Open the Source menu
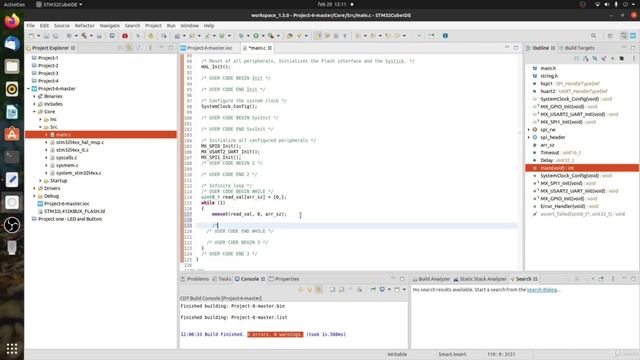The image size is (640, 360). click(x=62, y=25)
